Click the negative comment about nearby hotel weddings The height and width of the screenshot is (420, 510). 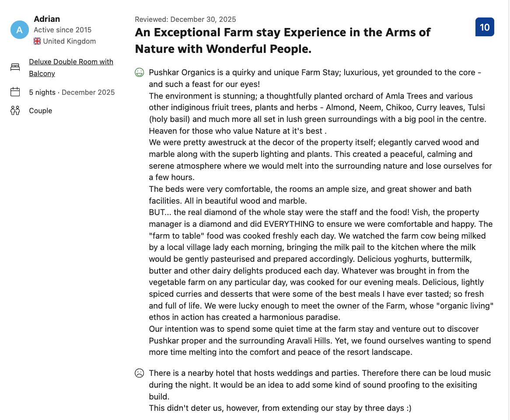pos(320,385)
